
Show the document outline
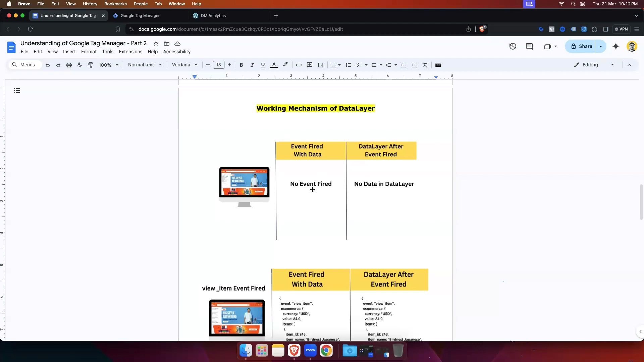pyautogui.click(x=17, y=90)
